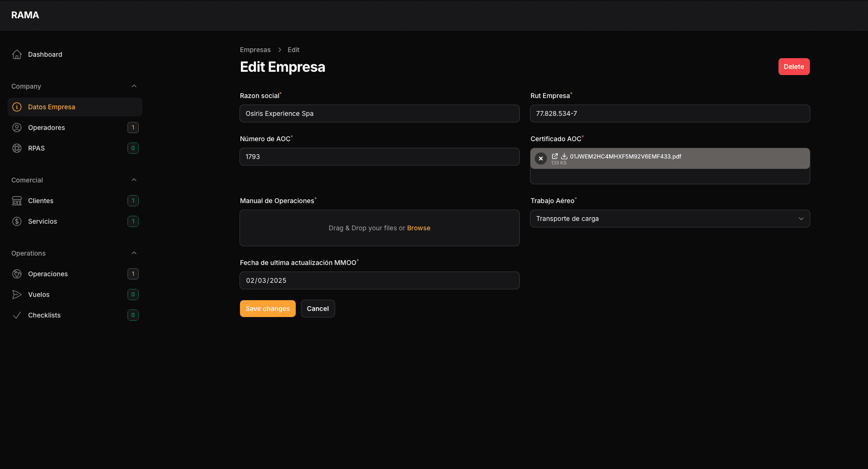Click the red Delete button
Image resolution: width=868 pixels, height=469 pixels.
tap(794, 67)
